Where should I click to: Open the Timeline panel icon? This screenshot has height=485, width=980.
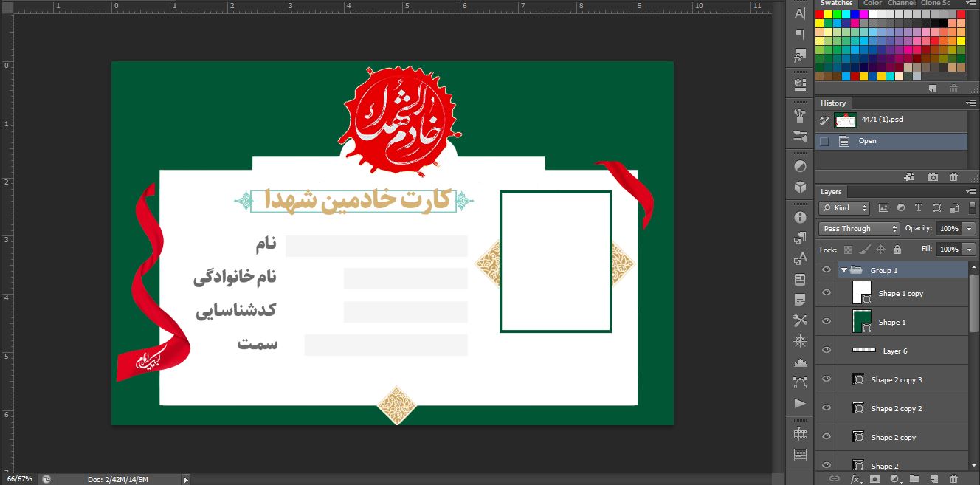point(800,433)
